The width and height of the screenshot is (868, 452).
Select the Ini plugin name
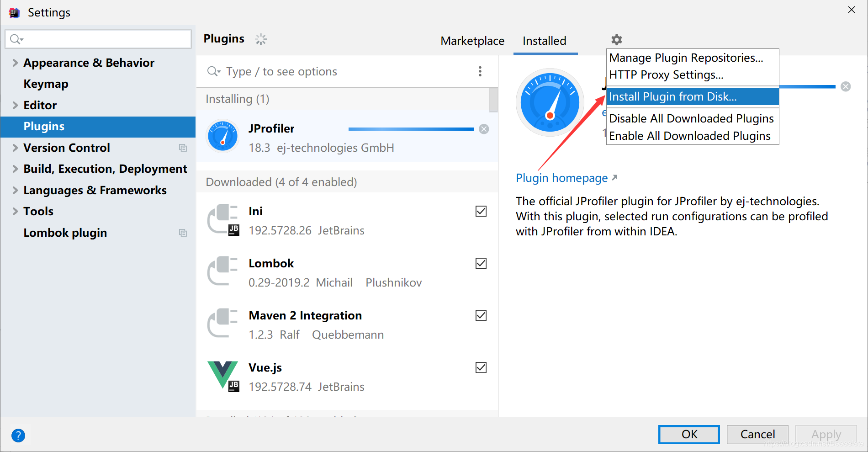(x=255, y=211)
